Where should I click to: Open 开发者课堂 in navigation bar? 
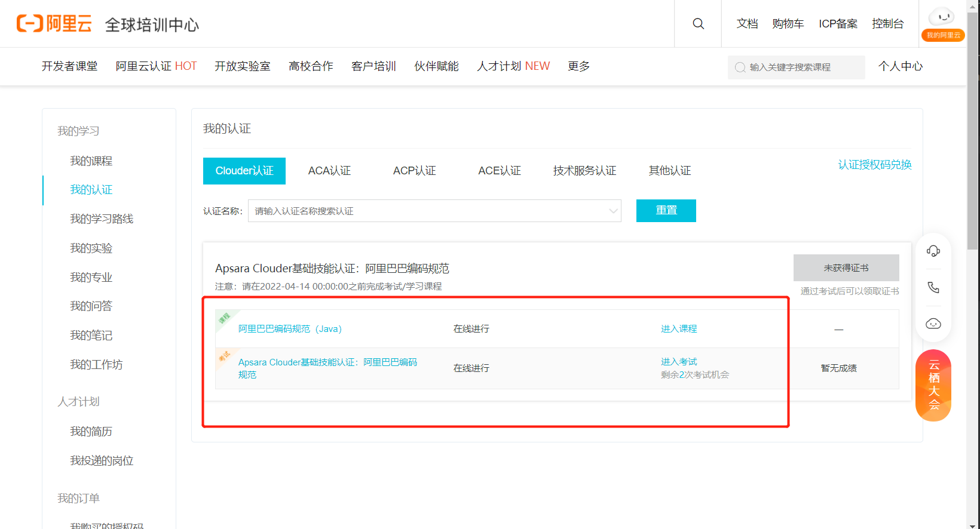point(69,66)
